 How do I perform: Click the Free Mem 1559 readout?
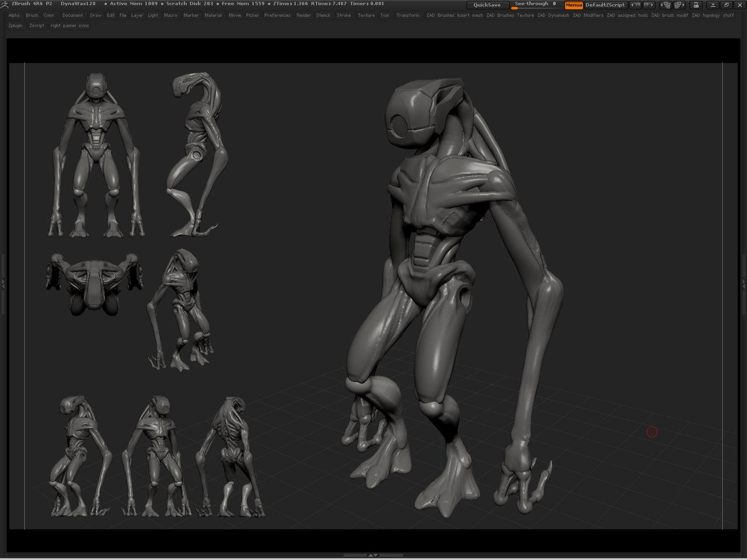pyautogui.click(x=243, y=3)
